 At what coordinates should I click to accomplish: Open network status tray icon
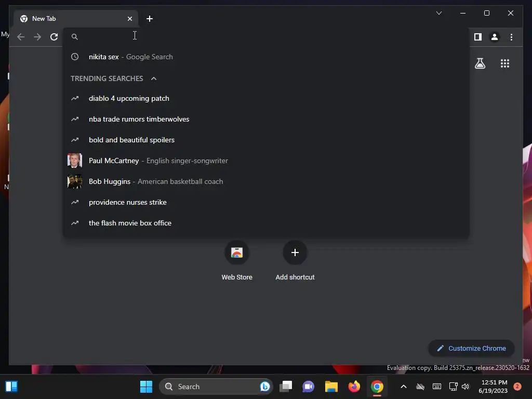coord(453,387)
